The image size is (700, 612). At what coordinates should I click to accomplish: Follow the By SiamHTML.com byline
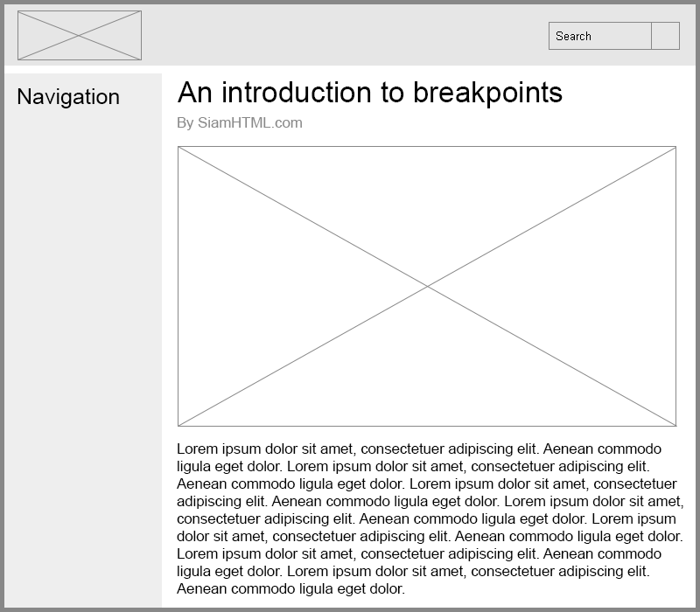[240, 122]
